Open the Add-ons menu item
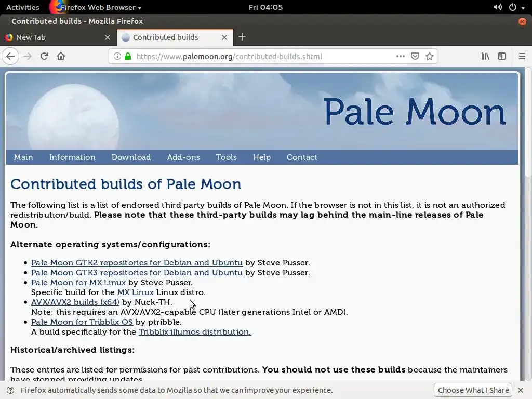The image size is (532, 399). pos(183,157)
